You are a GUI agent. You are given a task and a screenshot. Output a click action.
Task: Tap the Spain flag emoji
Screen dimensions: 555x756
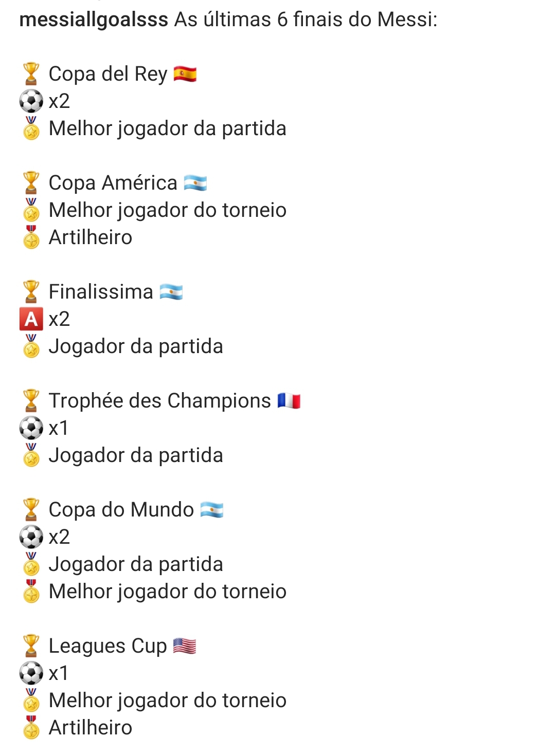pyautogui.click(x=185, y=74)
